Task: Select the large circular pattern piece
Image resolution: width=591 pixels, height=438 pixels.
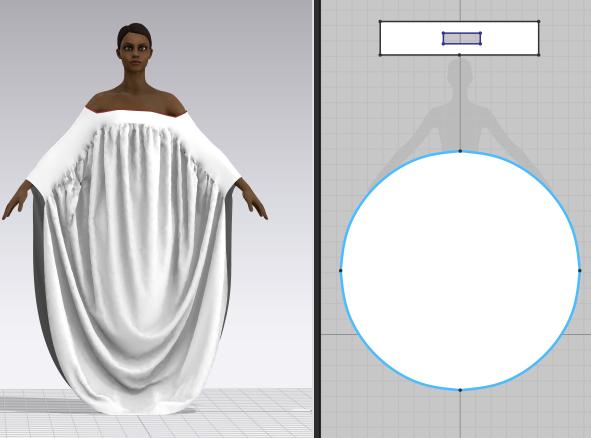Action: point(460,270)
